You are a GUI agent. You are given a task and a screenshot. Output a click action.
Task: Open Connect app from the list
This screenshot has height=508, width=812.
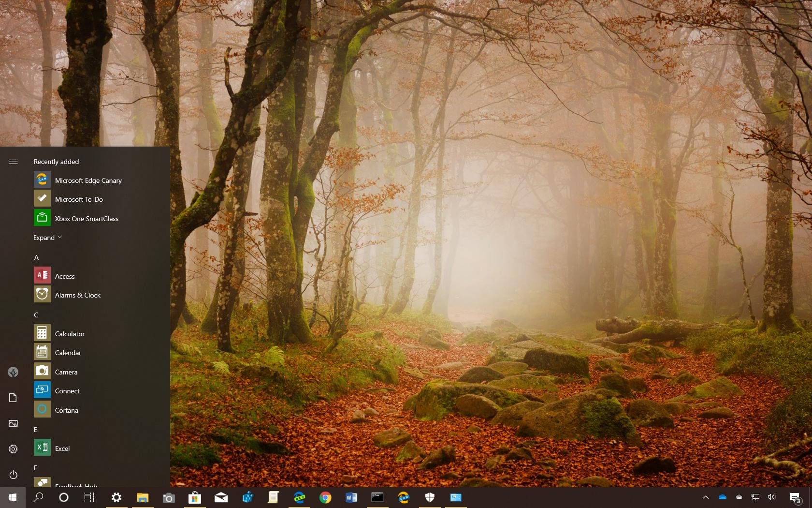point(67,390)
